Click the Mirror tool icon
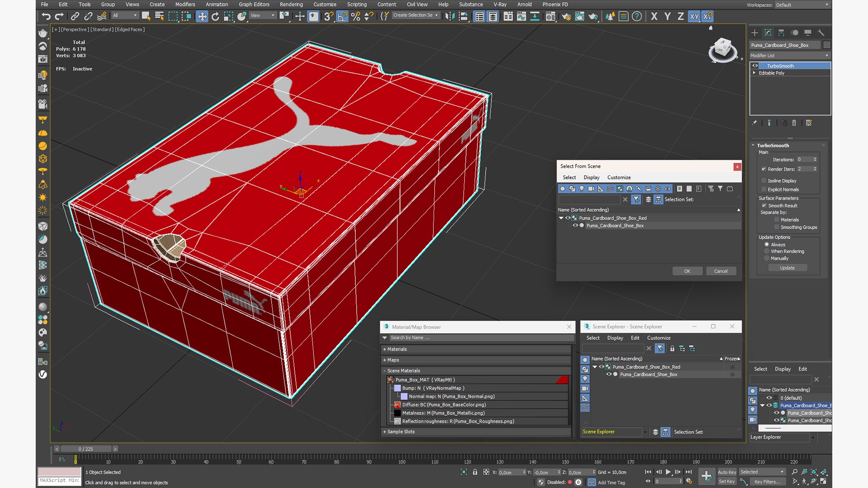 [x=450, y=16]
